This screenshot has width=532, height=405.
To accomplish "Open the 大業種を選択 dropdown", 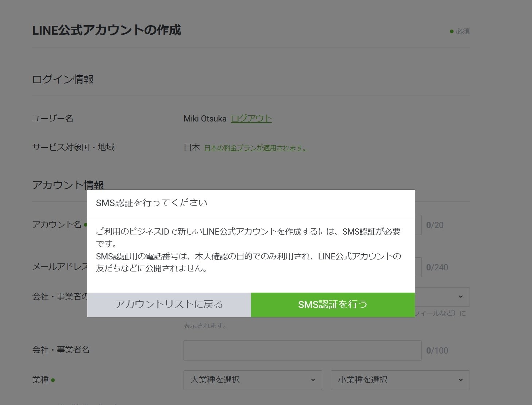I will pyautogui.click(x=252, y=380).
